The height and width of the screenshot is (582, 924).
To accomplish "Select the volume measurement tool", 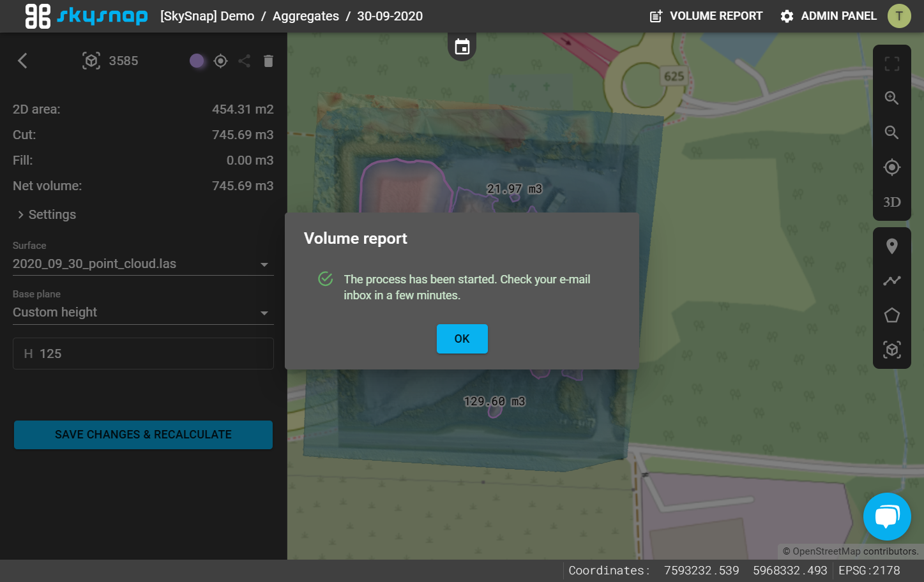I will (892, 350).
